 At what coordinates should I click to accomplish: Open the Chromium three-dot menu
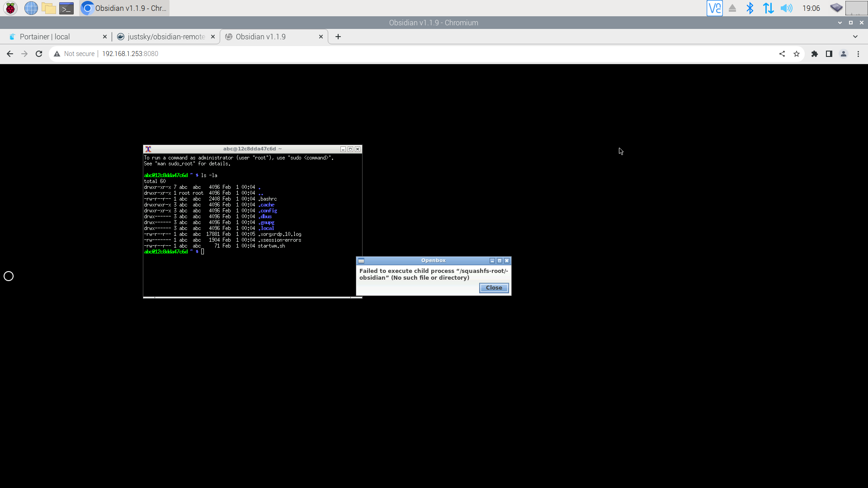click(859, 54)
